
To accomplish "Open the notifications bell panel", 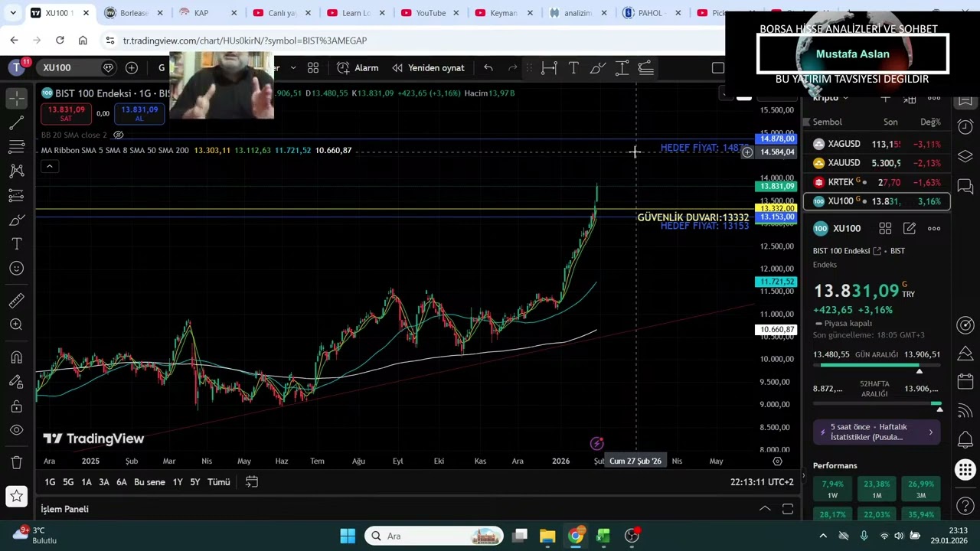I will 965,440.
